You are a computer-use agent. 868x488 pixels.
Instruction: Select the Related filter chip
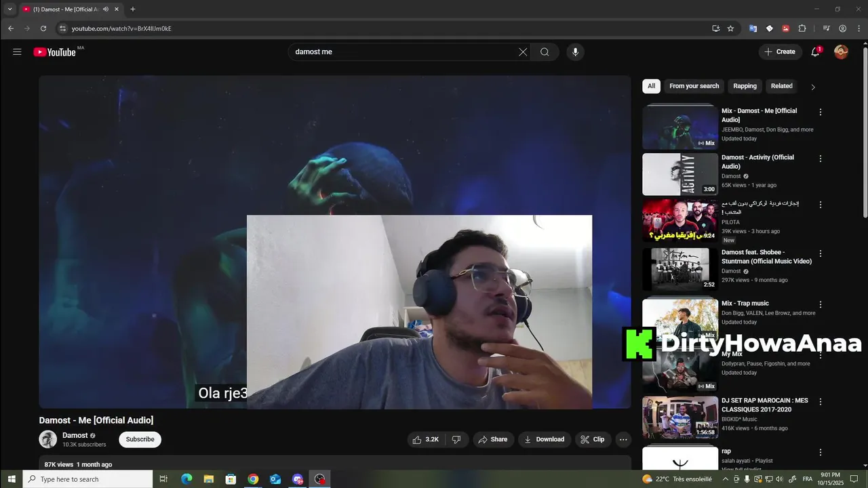tap(781, 86)
